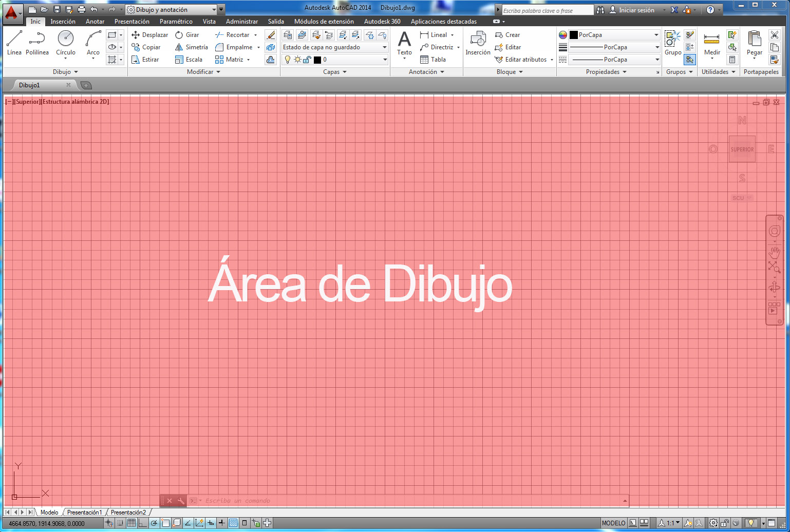790x532 pixels.
Task: Open the Inserción ribbon tab
Action: 63,22
